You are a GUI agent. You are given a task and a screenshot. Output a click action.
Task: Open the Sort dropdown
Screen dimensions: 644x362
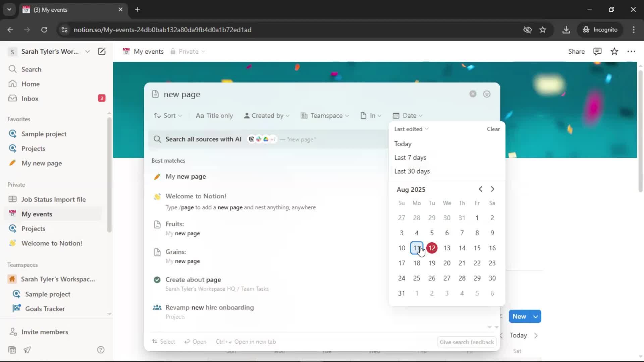168,116
